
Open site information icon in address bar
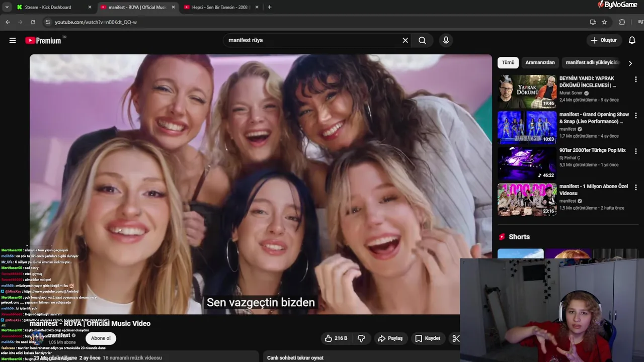[x=48, y=22]
